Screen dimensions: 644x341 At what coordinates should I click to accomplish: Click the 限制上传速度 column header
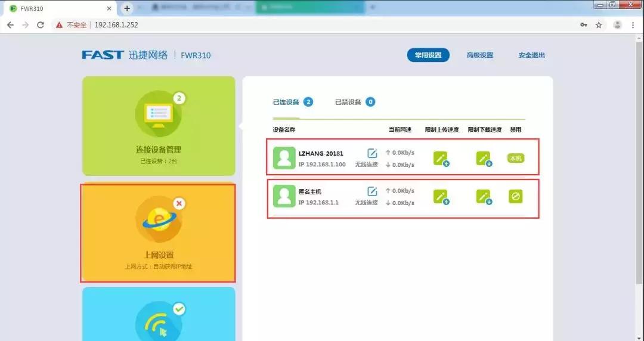pos(442,130)
